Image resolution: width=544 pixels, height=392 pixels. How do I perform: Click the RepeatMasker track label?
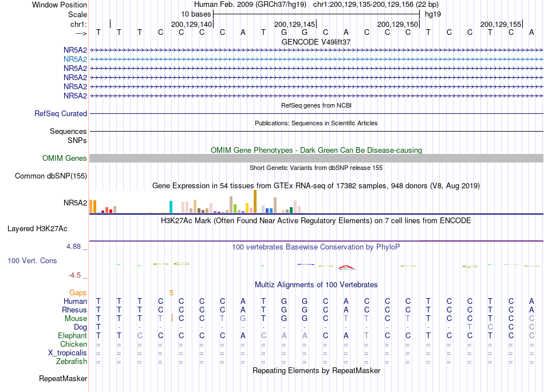point(63,378)
